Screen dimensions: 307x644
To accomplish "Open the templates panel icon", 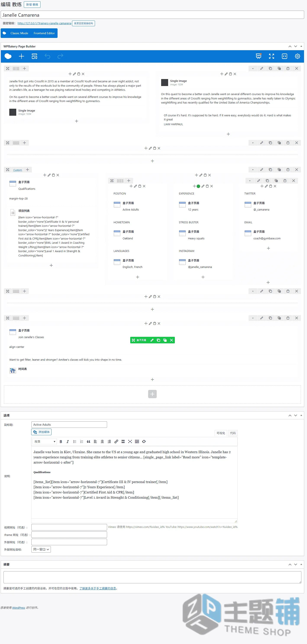I will pos(34,56).
